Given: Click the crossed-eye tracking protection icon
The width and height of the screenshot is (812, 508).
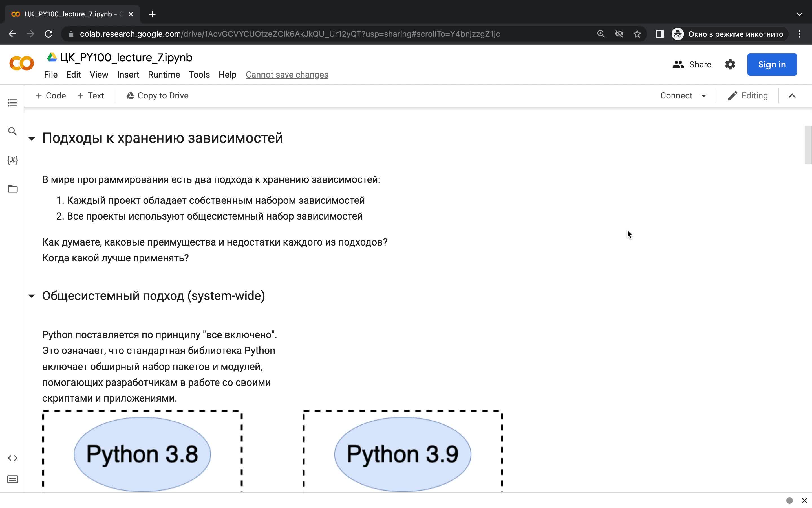Looking at the screenshot, I should coord(619,34).
